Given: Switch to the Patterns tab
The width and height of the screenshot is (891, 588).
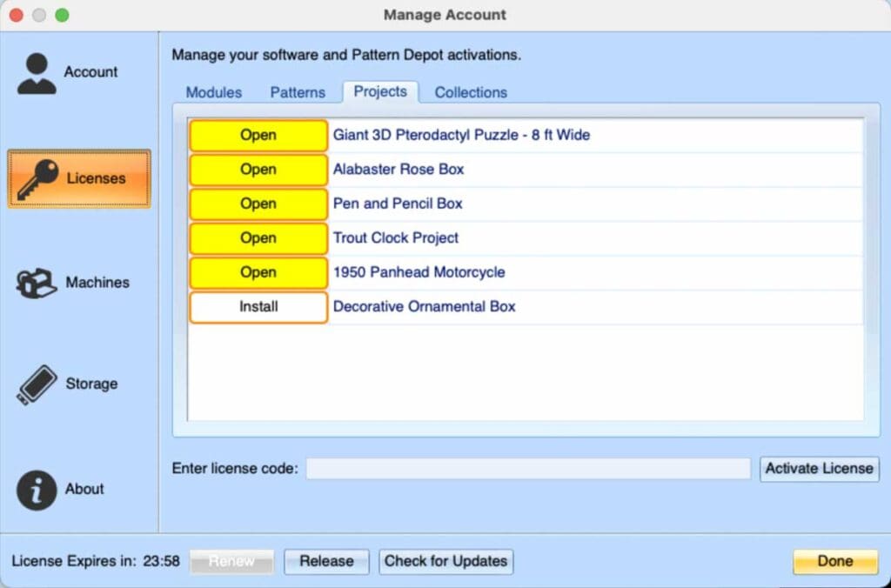Looking at the screenshot, I should pyautogui.click(x=298, y=92).
